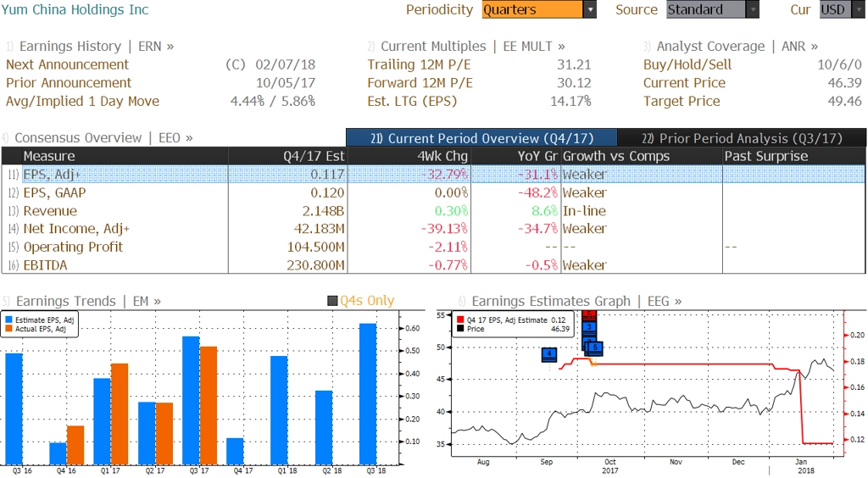Click the Q3 17 actual EPS orange bar
Screen dimensions: 868x478
coord(209,405)
